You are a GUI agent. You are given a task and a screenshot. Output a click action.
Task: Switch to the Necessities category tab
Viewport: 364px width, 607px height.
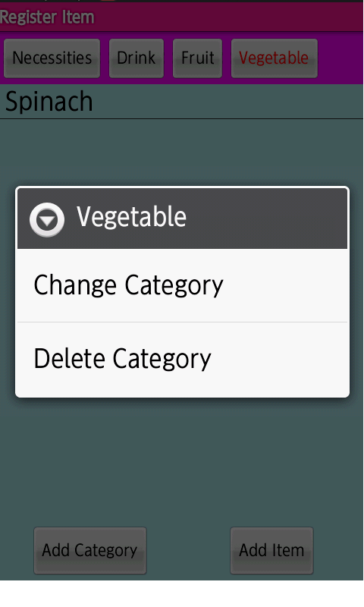coord(52,58)
